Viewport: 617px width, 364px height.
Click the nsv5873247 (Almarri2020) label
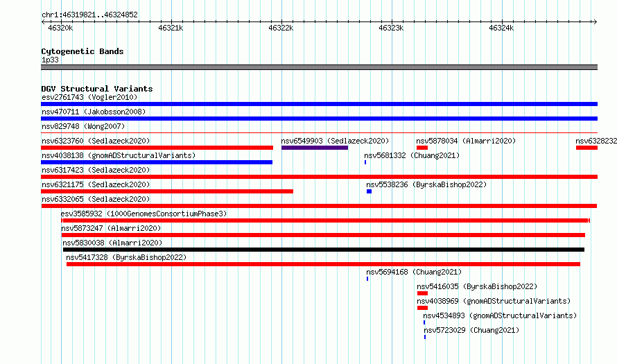pos(112,228)
